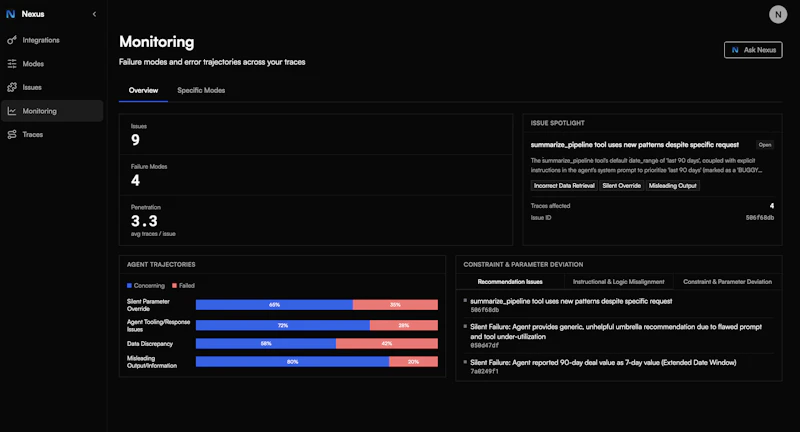Click the Nexus logo icon
The image size is (800, 432).
click(10, 14)
